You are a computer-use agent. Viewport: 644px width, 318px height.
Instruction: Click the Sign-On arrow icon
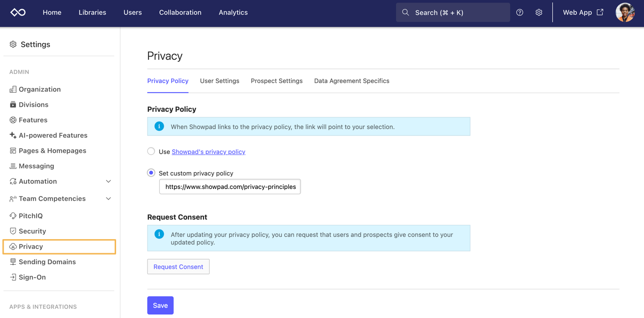pyautogui.click(x=13, y=277)
